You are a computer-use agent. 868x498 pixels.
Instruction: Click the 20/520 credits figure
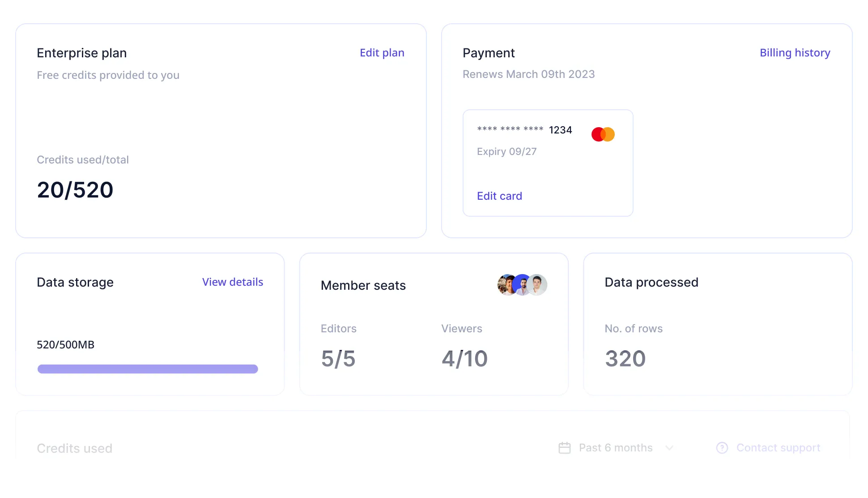click(75, 190)
